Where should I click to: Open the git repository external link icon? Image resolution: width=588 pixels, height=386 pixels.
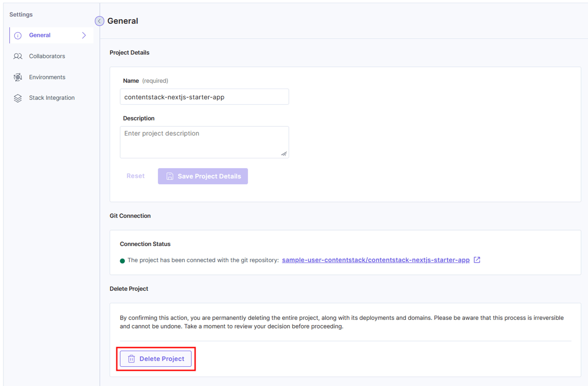[477, 260]
